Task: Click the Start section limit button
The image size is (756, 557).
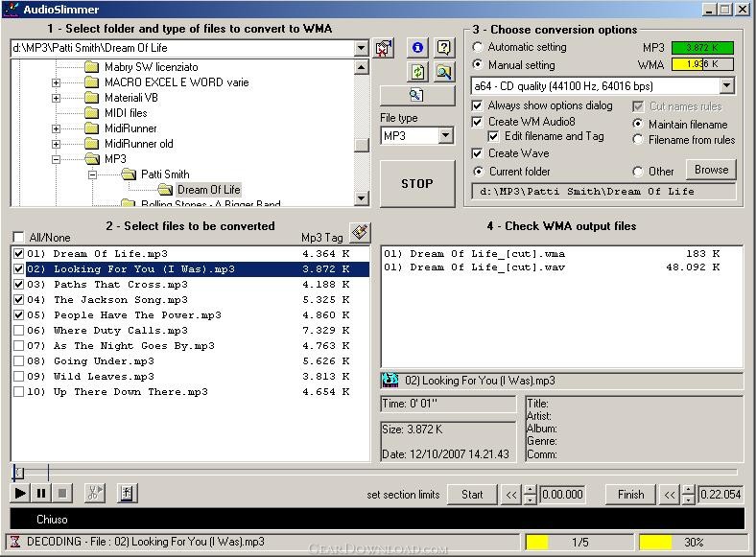Action: (x=472, y=495)
